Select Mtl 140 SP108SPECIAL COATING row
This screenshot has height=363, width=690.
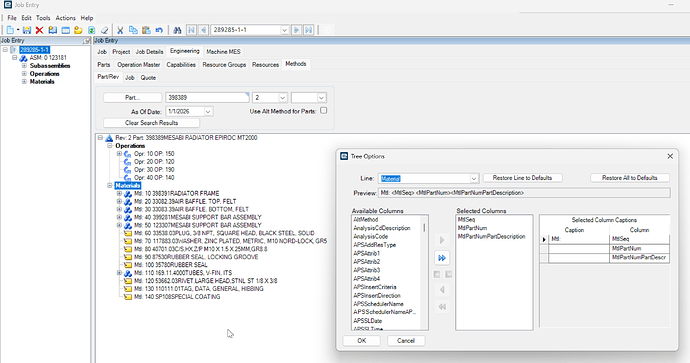[x=177, y=297]
